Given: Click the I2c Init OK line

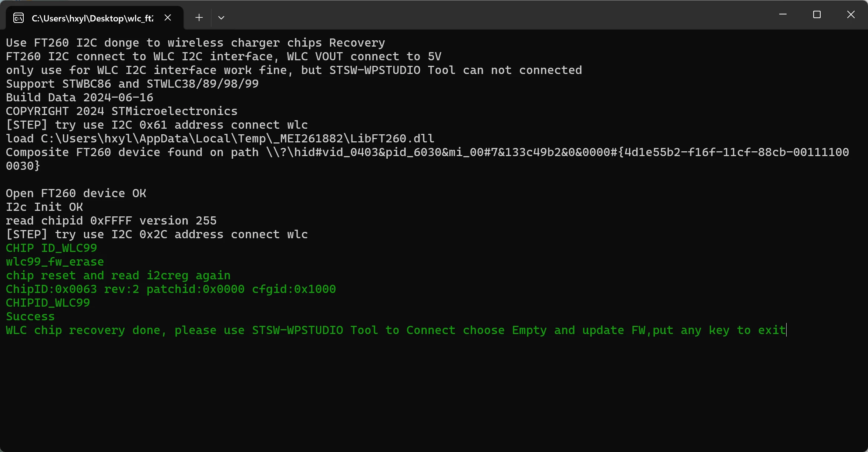Looking at the screenshot, I should pyautogui.click(x=44, y=207).
